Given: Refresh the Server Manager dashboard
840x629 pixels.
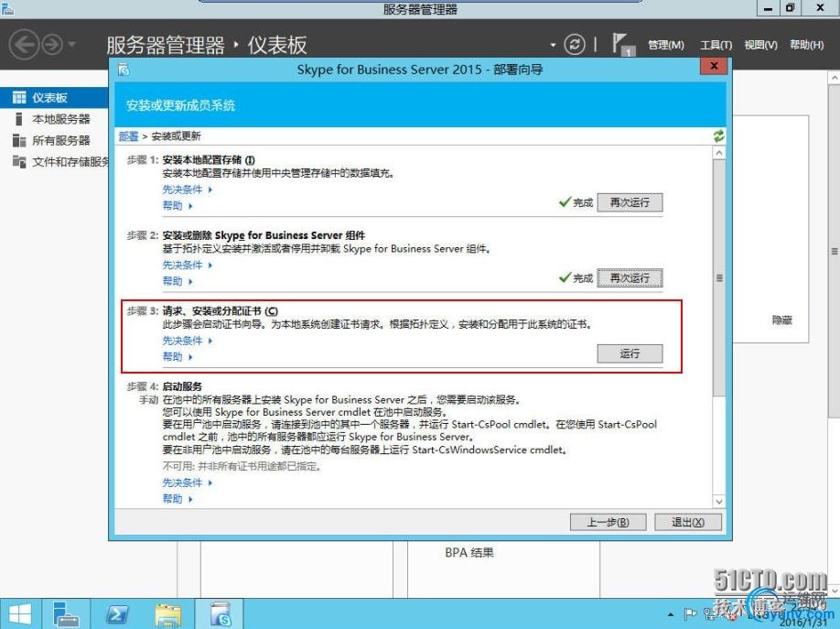Looking at the screenshot, I should pyautogui.click(x=575, y=45).
